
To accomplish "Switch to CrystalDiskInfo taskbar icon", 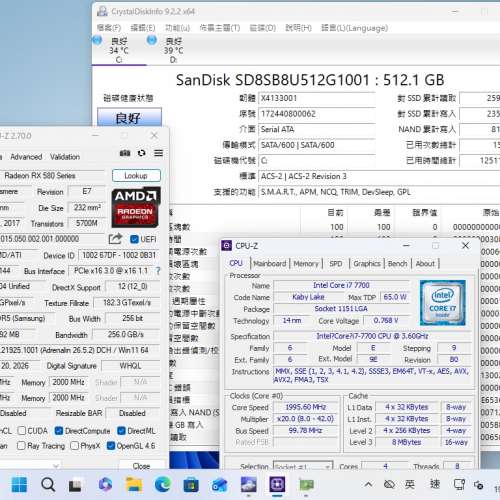I will coord(249,485).
